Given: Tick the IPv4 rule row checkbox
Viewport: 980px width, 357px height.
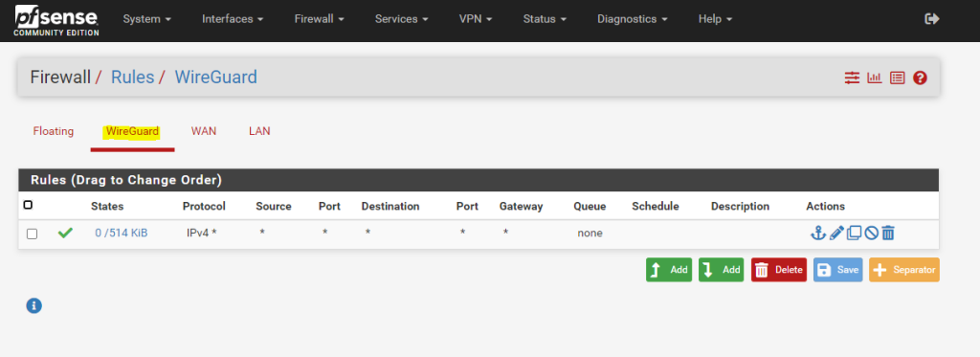Looking at the screenshot, I should [32, 234].
